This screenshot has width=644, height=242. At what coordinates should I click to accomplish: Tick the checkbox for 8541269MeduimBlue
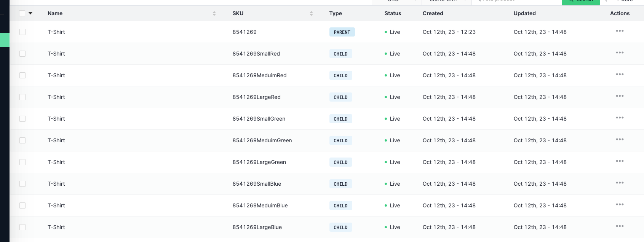[x=22, y=205]
